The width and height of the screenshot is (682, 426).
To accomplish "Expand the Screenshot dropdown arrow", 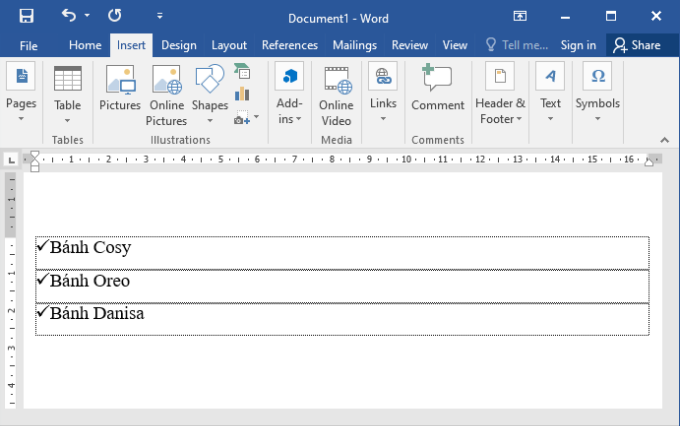I will 256,117.
